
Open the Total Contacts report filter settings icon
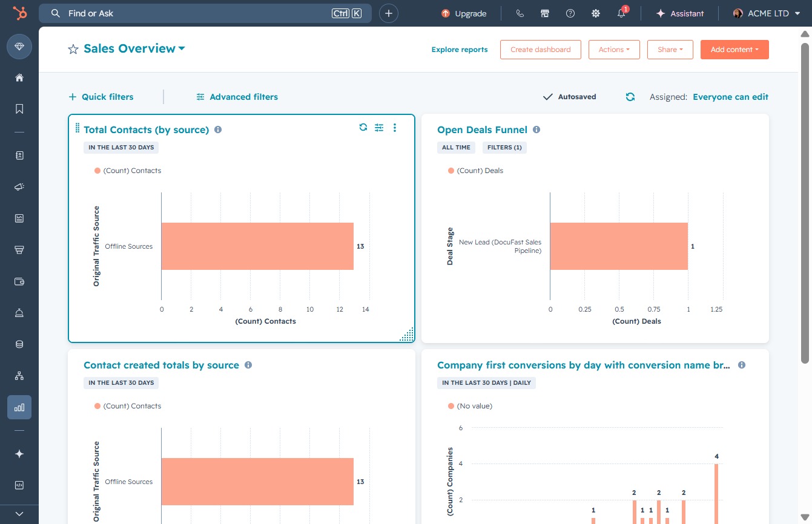pos(379,127)
